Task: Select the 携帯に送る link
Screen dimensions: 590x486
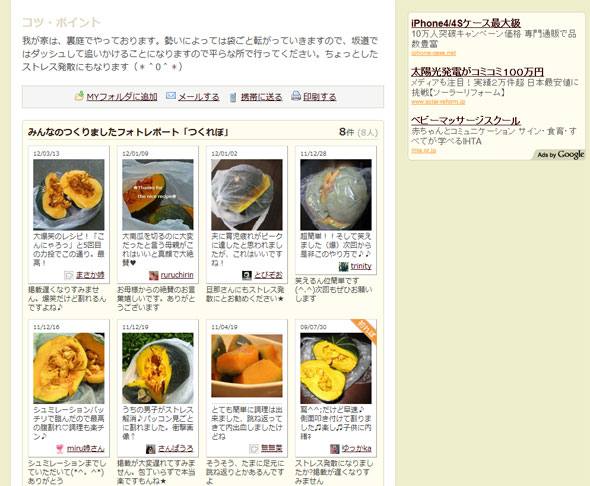Action: pyautogui.click(x=262, y=97)
